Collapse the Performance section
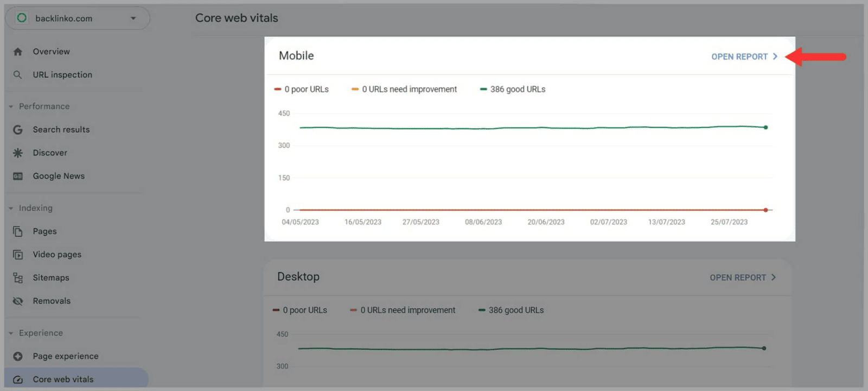Image resolution: width=868 pixels, height=391 pixels. pyautogui.click(x=11, y=106)
